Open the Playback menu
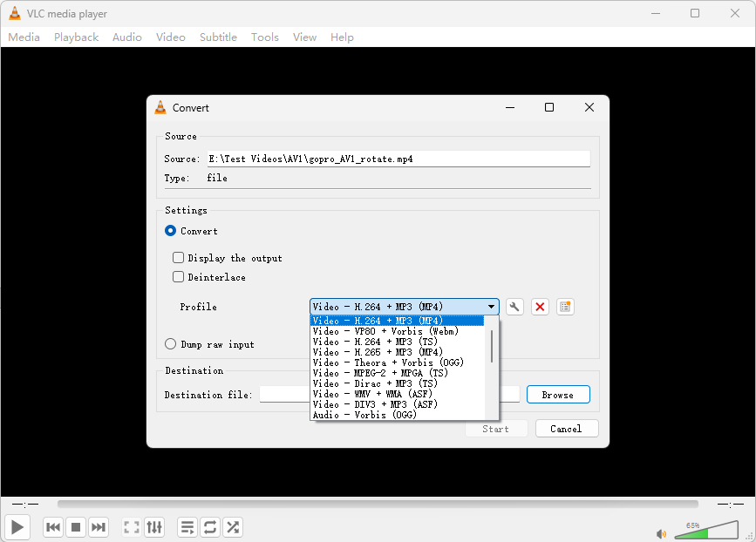 point(76,37)
